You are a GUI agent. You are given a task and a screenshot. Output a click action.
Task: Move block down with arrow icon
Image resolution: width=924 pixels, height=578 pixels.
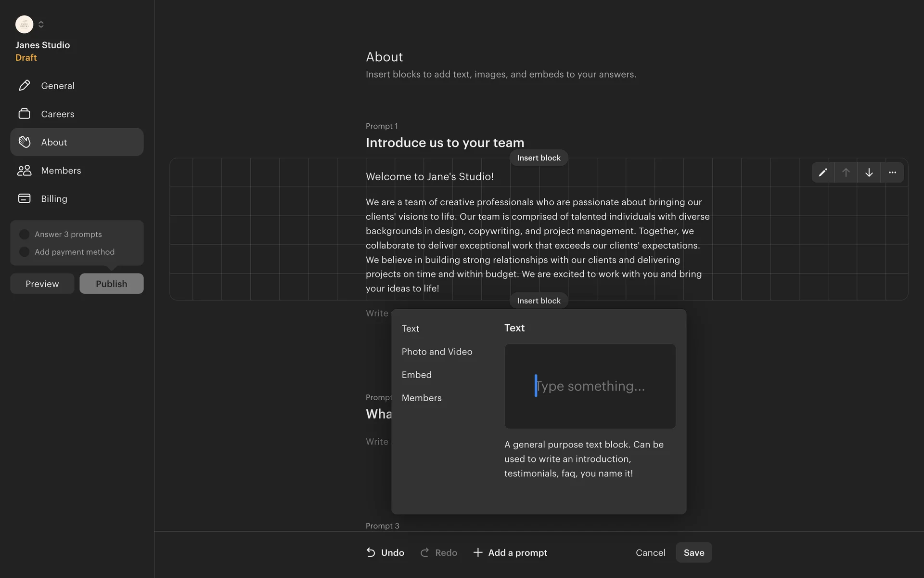[869, 172]
